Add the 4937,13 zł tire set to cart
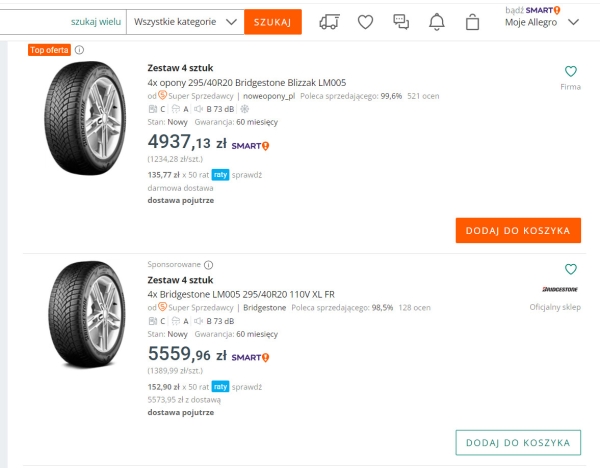600x468 pixels. click(517, 230)
